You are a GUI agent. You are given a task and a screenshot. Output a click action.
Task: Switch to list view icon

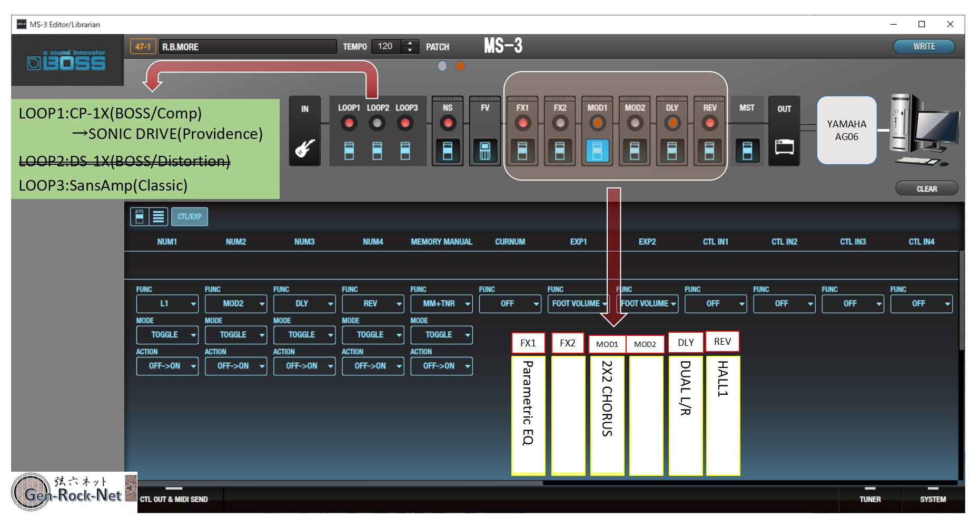pos(159,216)
